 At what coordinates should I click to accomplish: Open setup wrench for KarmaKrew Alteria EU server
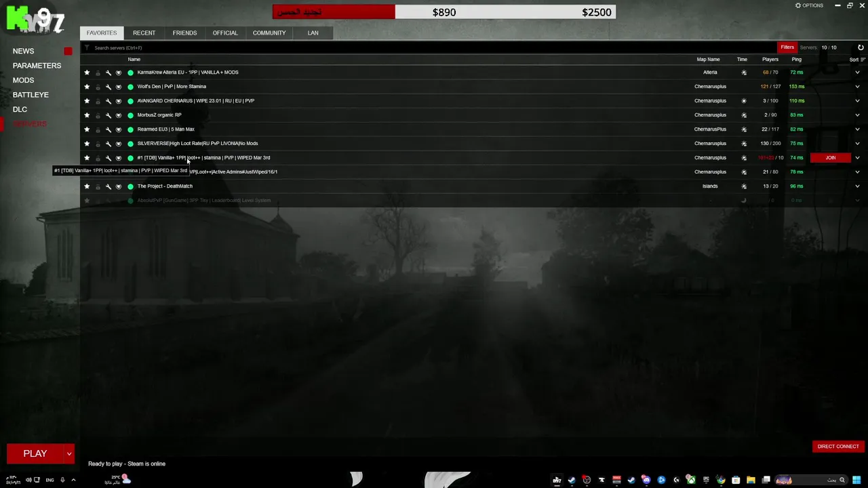(108, 73)
